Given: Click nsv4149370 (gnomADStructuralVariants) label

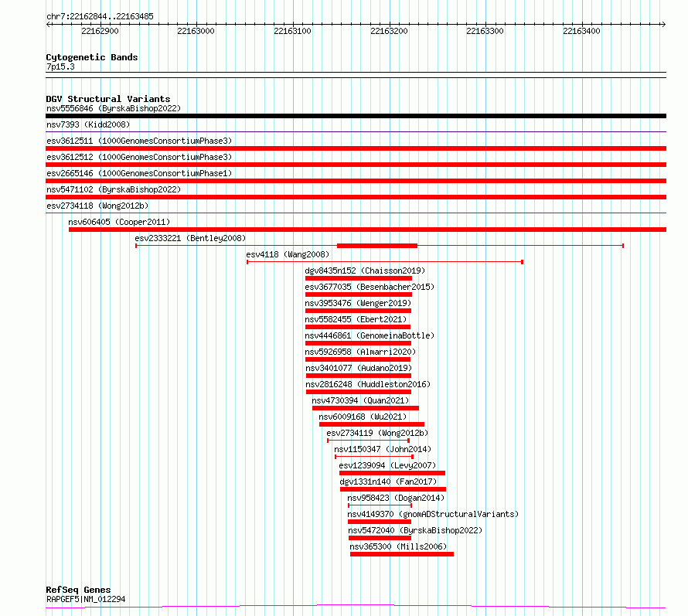Looking at the screenshot, I should [433, 514].
